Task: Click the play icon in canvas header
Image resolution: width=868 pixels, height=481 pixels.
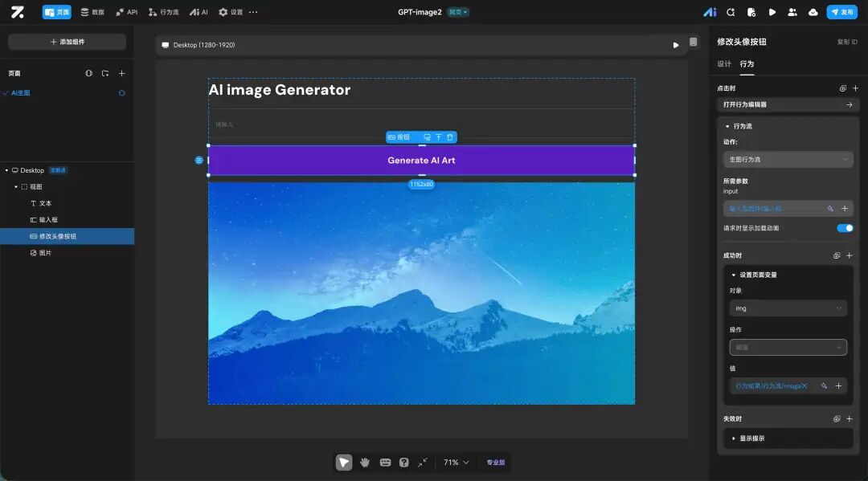Action: pos(675,45)
